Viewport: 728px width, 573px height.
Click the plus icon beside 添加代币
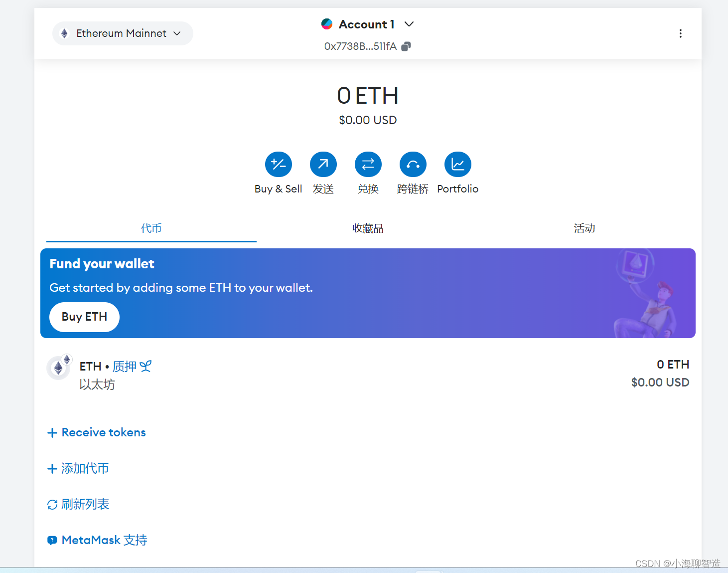52,469
